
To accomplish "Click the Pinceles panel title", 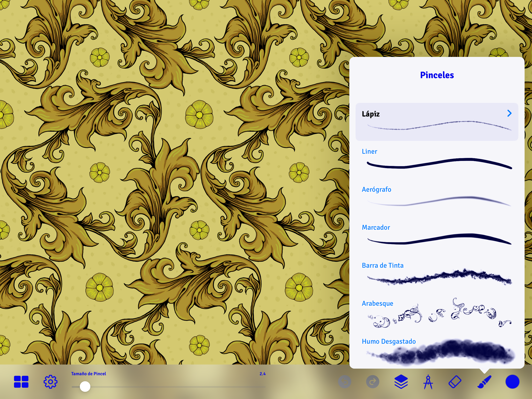I will 437,75.
